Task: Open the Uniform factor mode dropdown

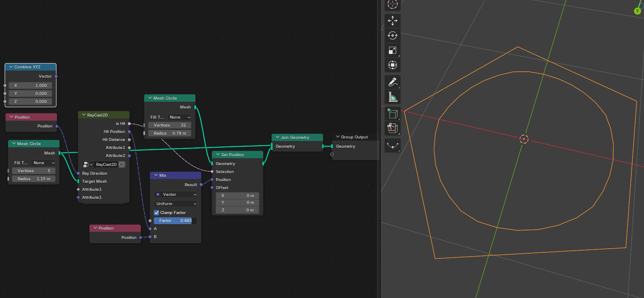Action: point(175,204)
